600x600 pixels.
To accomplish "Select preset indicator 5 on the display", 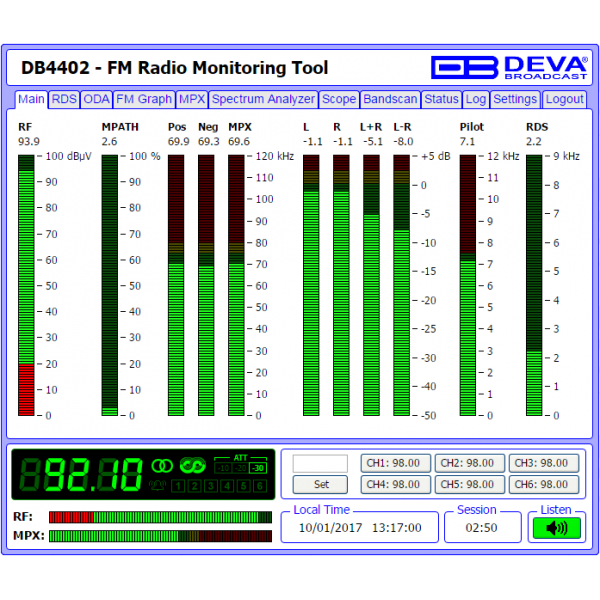I will [x=244, y=486].
